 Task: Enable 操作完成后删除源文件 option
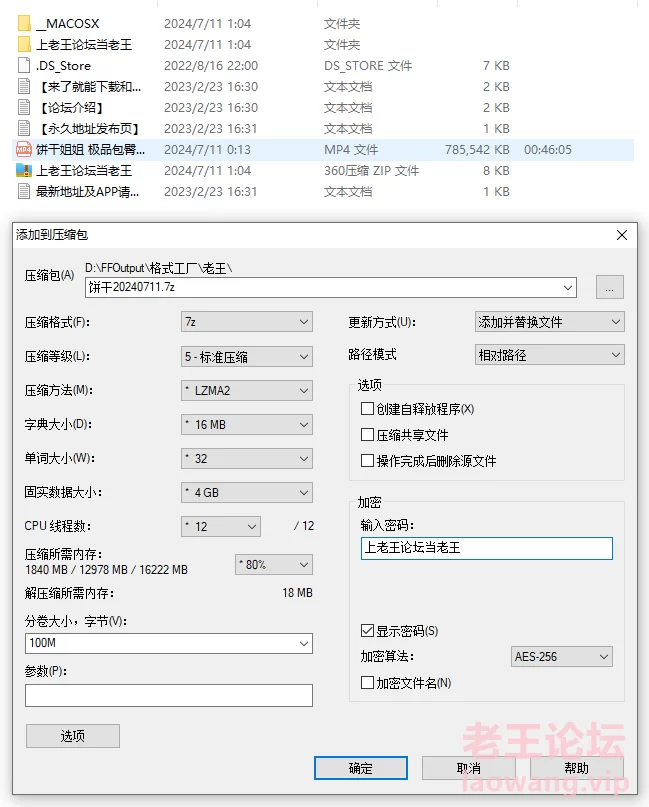pyautogui.click(x=367, y=461)
